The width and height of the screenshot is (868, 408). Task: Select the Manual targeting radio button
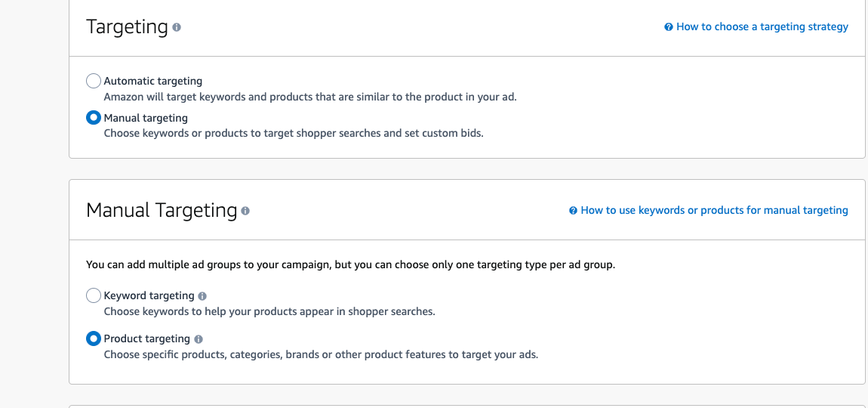(x=94, y=118)
